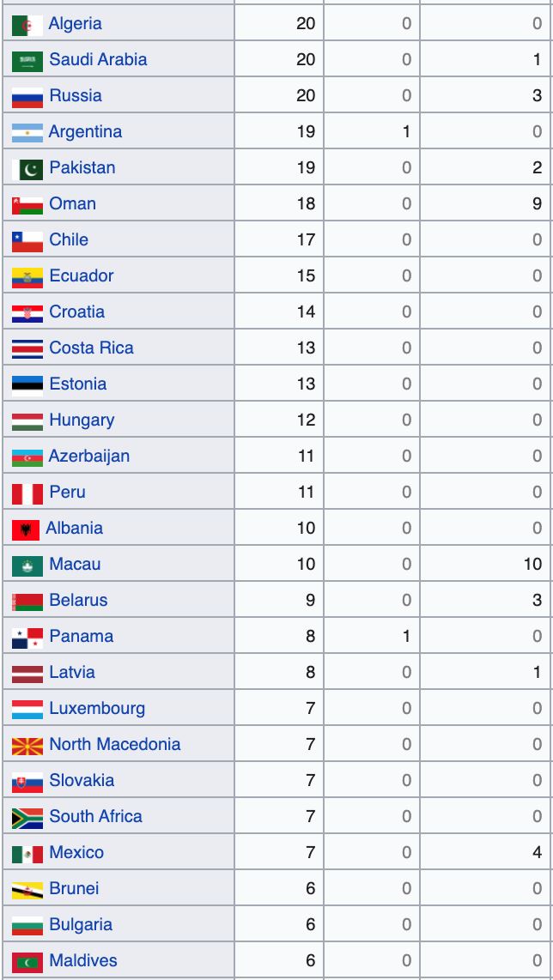Image resolution: width=553 pixels, height=980 pixels.
Task: Click the Panama flag icon
Action: pyautogui.click(x=27, y=637)
